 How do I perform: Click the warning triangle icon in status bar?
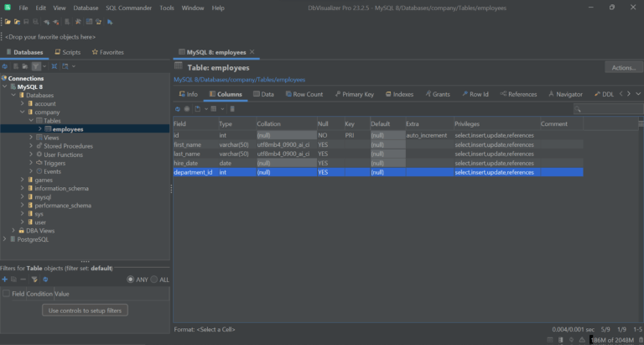click(582, 340)
